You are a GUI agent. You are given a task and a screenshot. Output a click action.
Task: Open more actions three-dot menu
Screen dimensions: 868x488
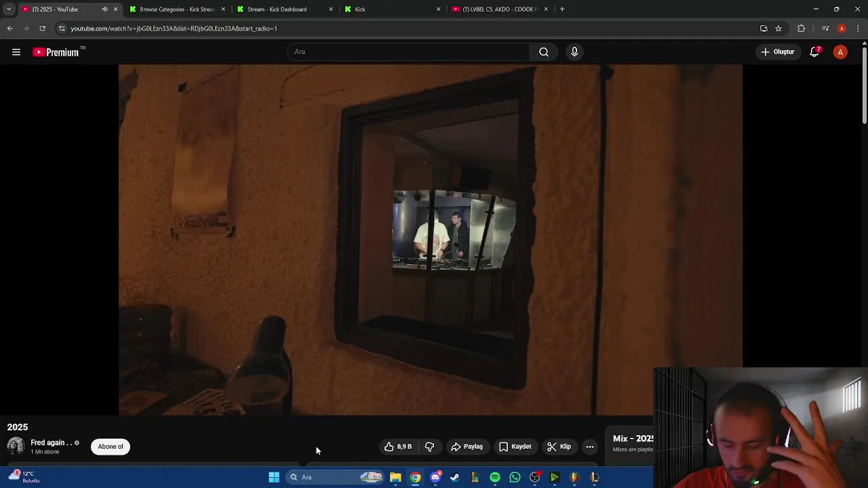[x=590, y=447]
